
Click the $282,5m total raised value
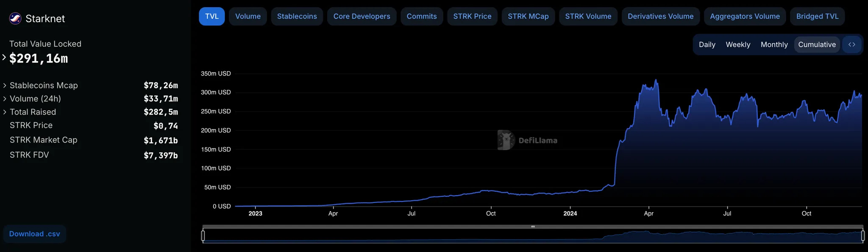161,112
